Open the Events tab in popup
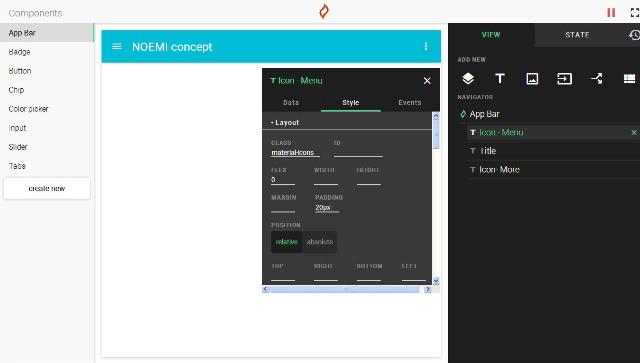 (410, 102)
